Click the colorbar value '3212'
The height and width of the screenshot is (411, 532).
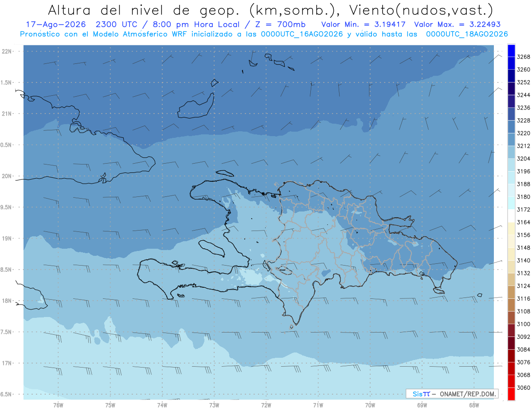tap(524, 146)
